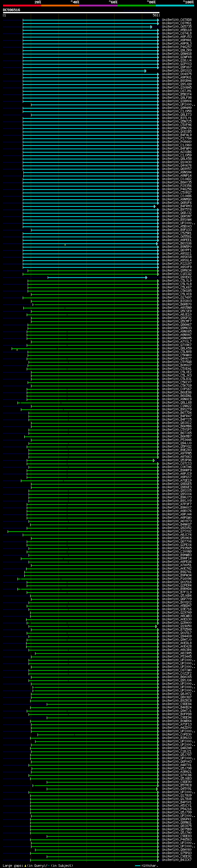Open hit UniRef100_C6TMG1

(x=176, y=23)
